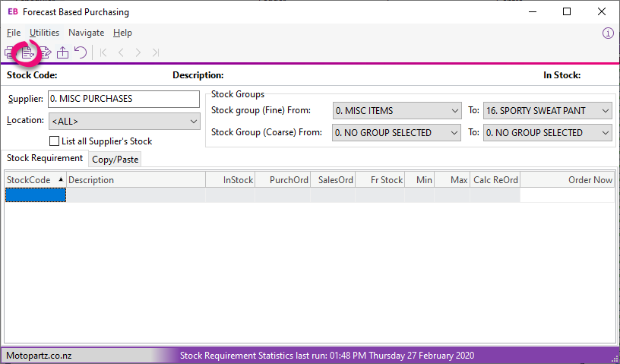Click the circled refresh document toolbar icon

[x=27, y=52]
